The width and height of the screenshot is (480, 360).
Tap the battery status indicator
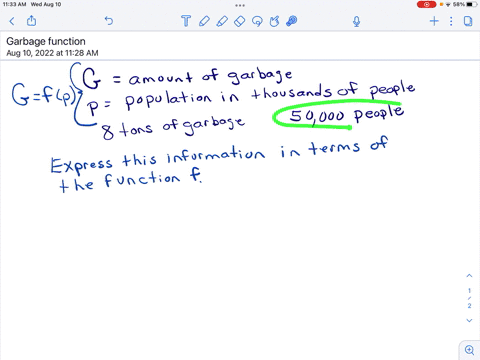(x=472, y=4)
